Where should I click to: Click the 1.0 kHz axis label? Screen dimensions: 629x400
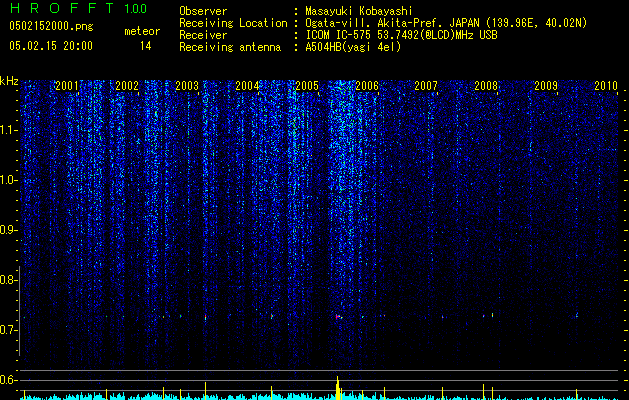pos(8,180)
